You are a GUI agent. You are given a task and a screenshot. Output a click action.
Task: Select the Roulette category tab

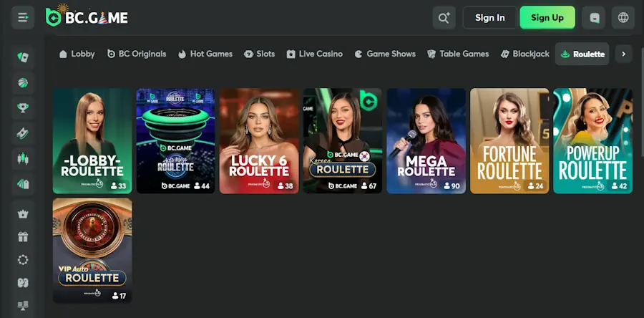tap(582, 54)
